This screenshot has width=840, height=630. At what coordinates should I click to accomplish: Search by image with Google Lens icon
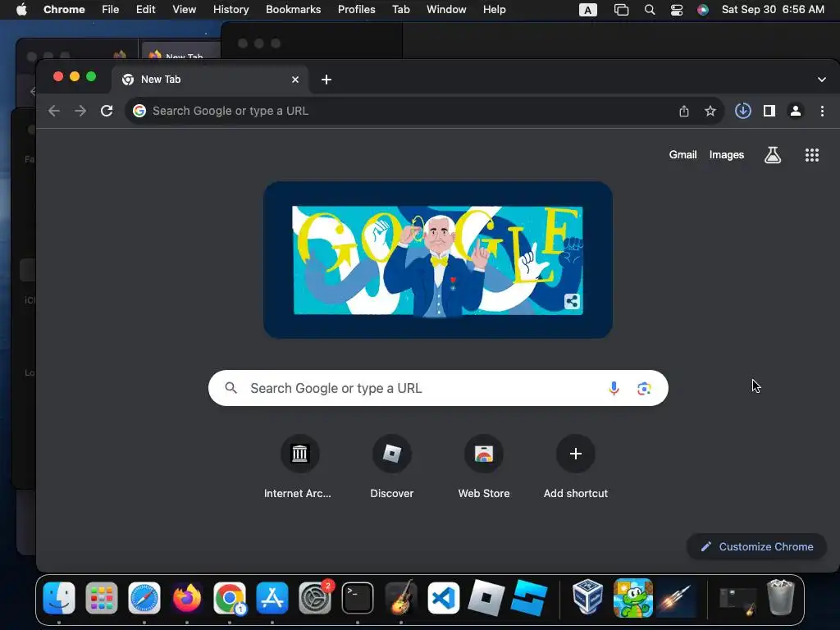tap(644, 388)
